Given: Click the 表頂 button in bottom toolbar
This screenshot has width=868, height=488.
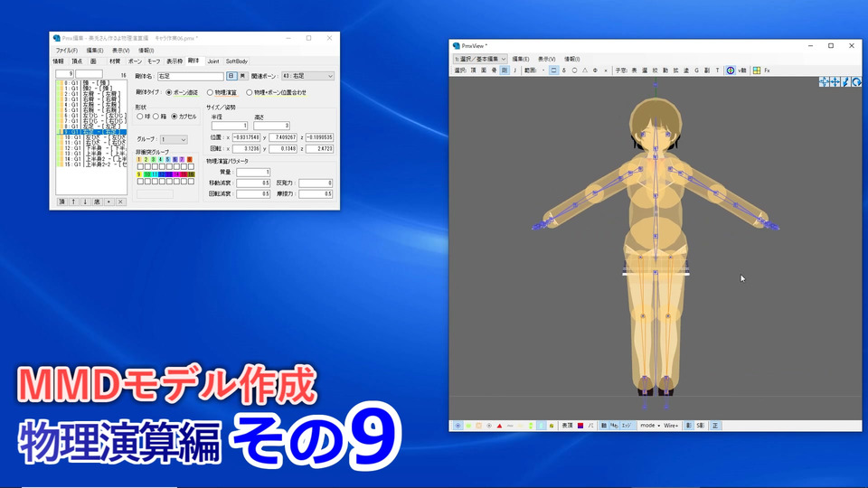Looking at the screenshot, I should coord(567,425).
